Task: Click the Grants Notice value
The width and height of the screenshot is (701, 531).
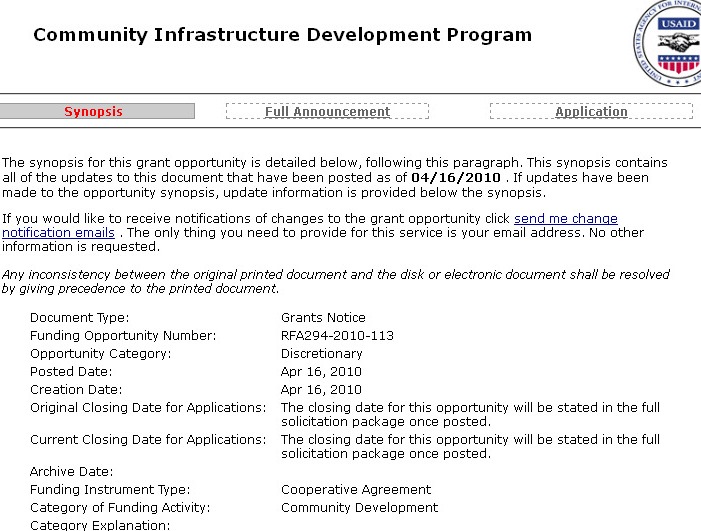Action: 323,317
